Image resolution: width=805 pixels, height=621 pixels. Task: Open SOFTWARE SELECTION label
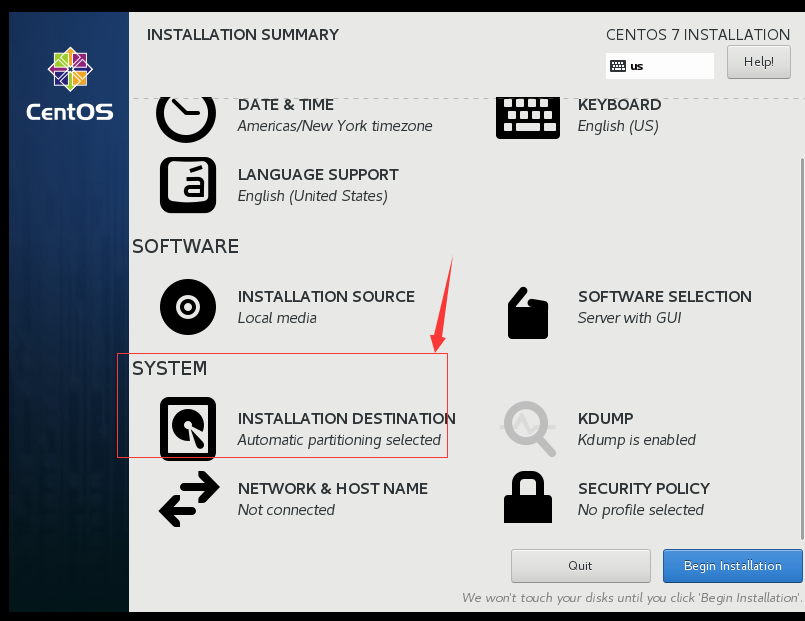665,297
